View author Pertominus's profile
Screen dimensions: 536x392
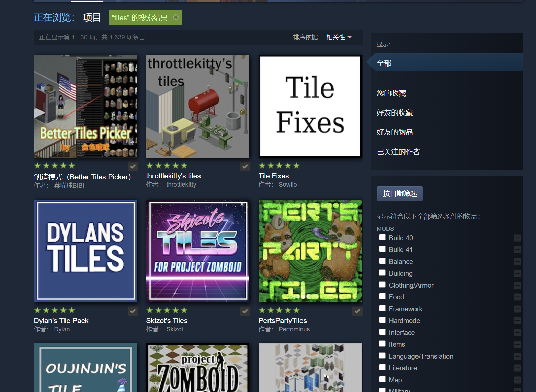tap(294, 329)
